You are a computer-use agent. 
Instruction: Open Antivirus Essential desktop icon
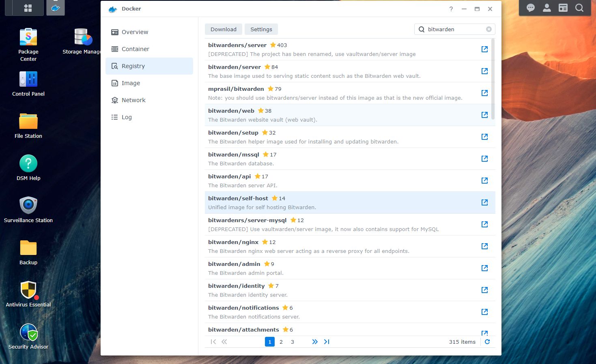[x=28, y=294]
